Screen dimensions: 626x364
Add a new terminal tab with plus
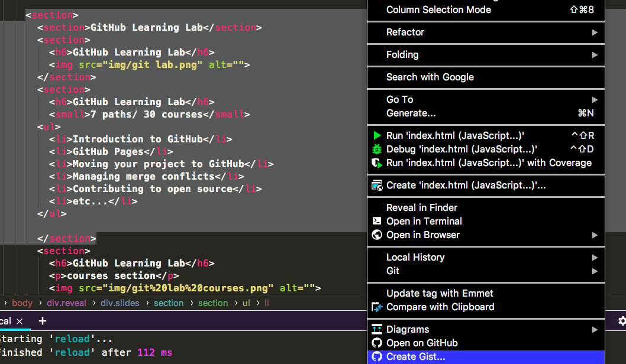[x=43, y=321]
